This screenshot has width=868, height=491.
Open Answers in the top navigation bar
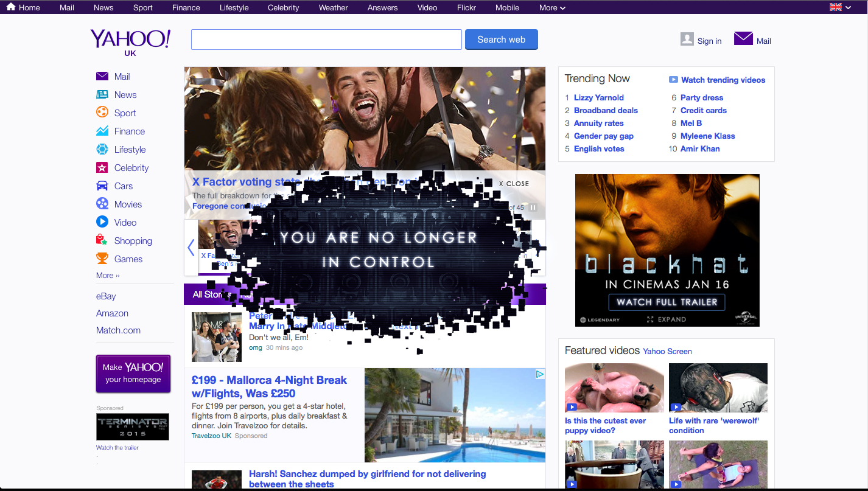click(383, 7)
